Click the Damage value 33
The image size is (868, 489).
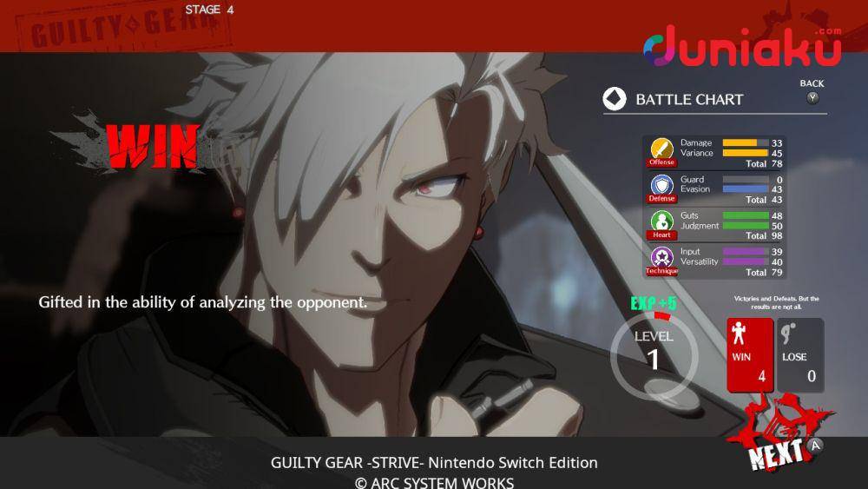[777, 143]
